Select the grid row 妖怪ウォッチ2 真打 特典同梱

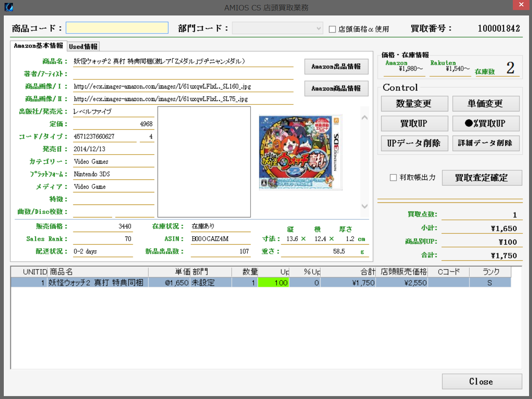coord(261,283)
